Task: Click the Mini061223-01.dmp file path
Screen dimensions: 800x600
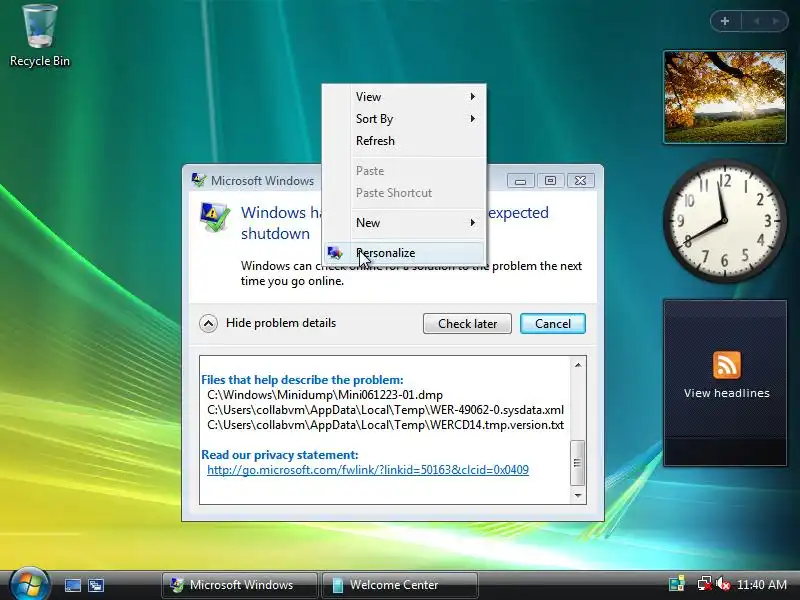Action: (325, 395)
